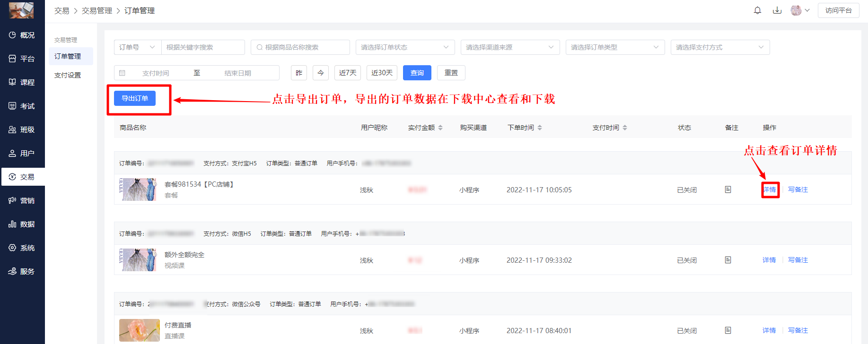Open 用户 in the sidebar

22,153
